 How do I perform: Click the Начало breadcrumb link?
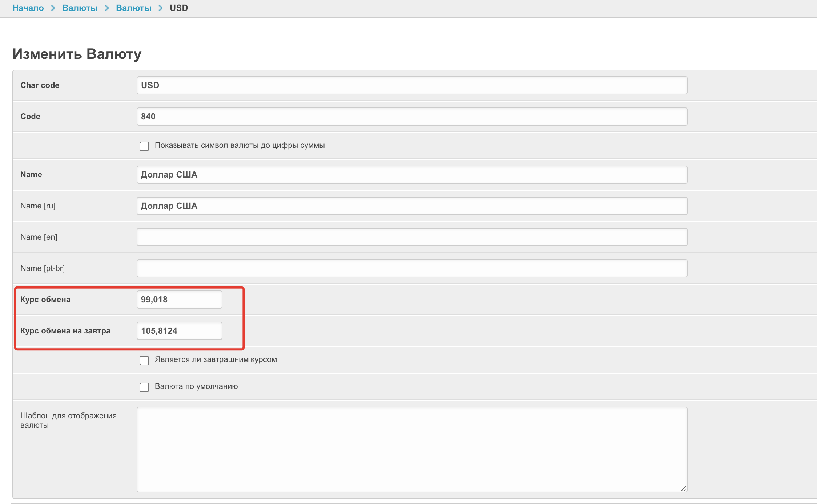pos(28,8)
